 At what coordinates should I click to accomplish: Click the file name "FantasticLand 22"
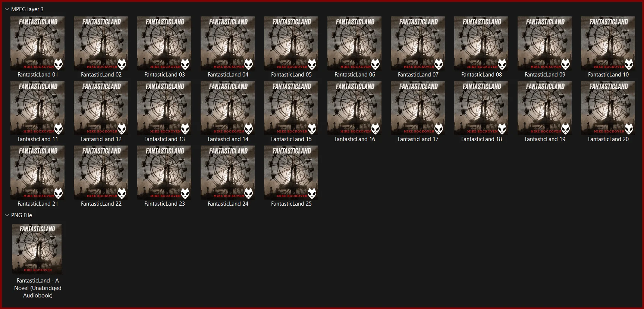pyautogui.click(x=101, y=204)
